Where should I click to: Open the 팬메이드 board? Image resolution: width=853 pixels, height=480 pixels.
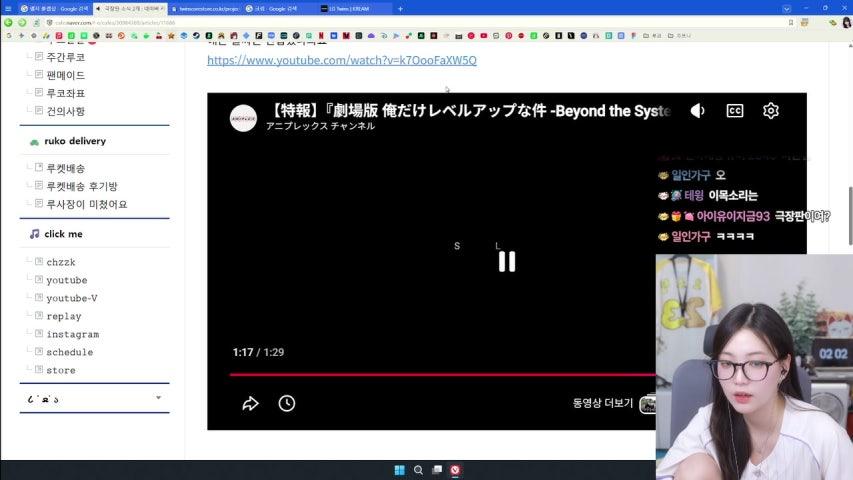pyautogui.click(x=65, y=75)
